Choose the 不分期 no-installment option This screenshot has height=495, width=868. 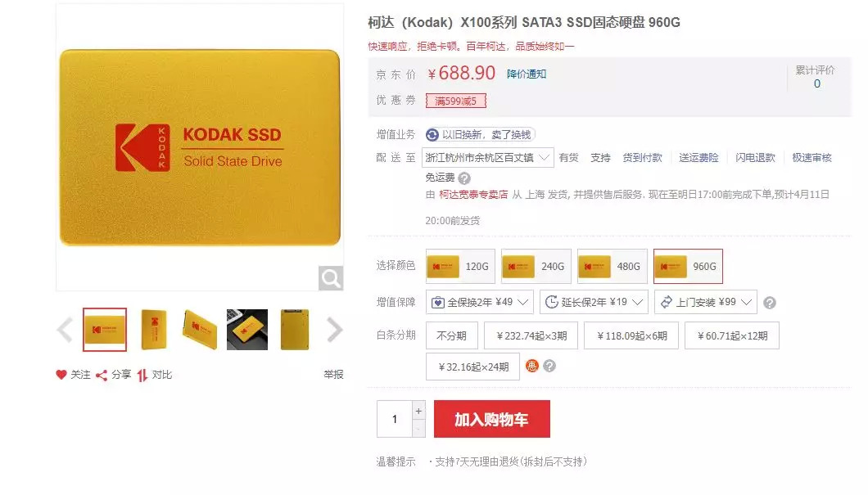(x=452, y=335)
